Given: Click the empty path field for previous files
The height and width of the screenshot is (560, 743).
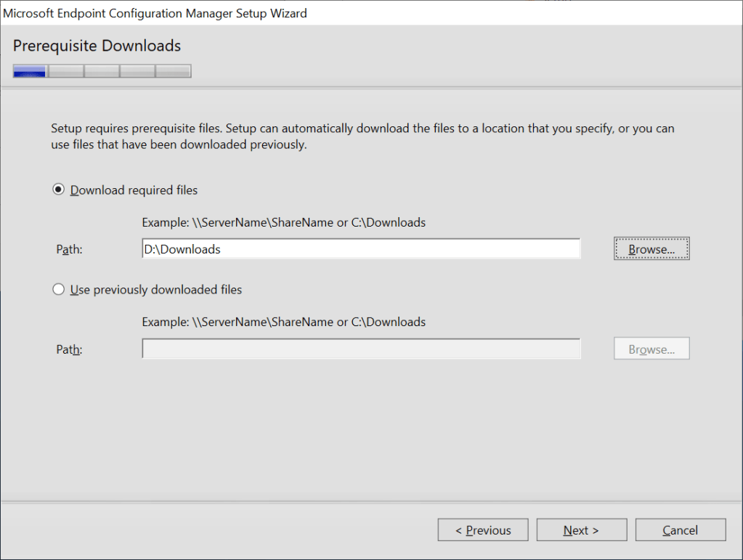Looking at the screenshot, I should point(361,349).
